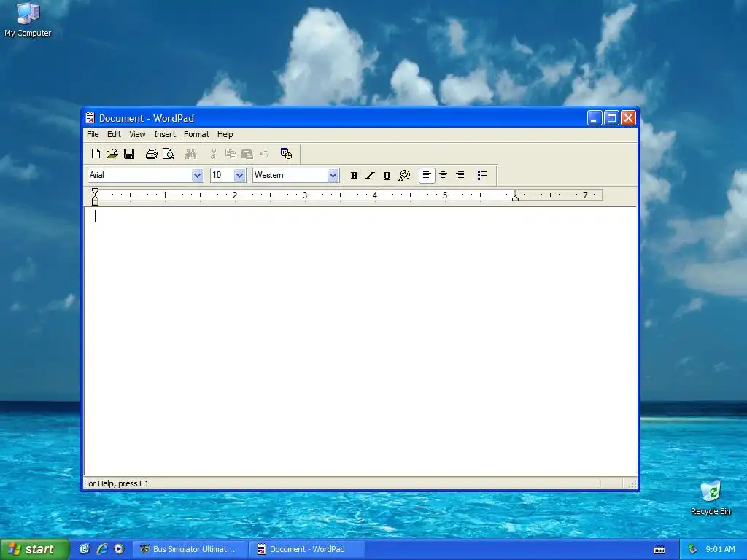
Task: Toggle Underline formatting
Action: tap(387, 176)
